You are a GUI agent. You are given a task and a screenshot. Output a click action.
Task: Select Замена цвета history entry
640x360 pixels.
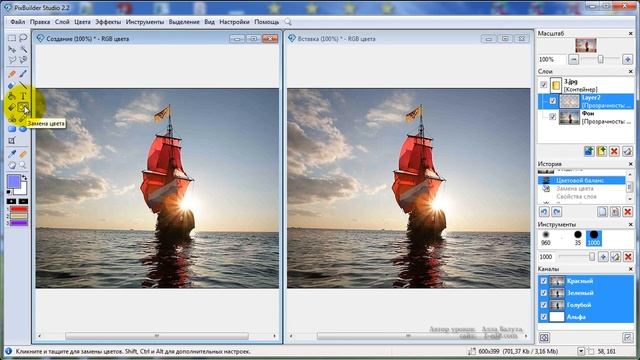coord(582,189)
